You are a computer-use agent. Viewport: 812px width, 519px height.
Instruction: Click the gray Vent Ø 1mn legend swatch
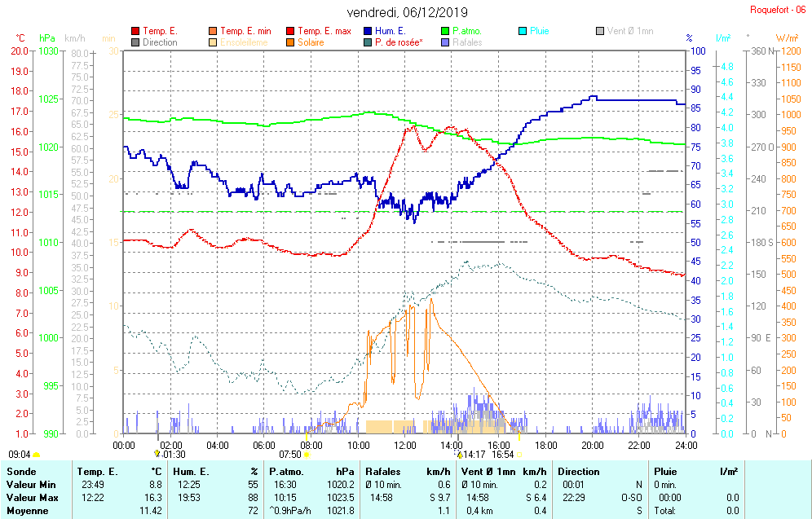click(600, 31)
